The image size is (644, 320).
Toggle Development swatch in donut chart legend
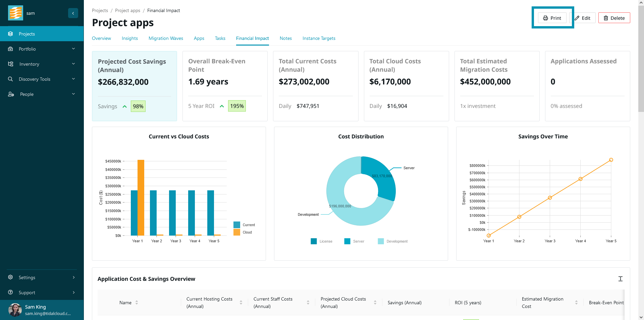[381, 241]
